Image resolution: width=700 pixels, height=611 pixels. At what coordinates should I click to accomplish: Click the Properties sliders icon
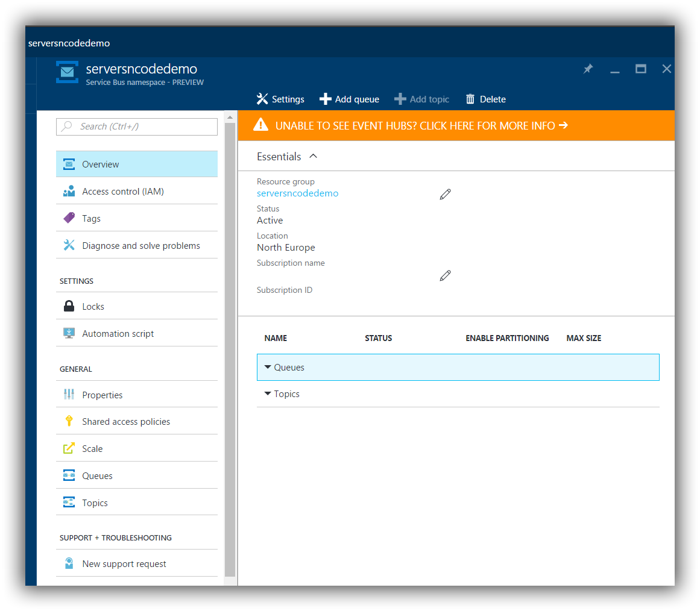[x=69, y=395]
